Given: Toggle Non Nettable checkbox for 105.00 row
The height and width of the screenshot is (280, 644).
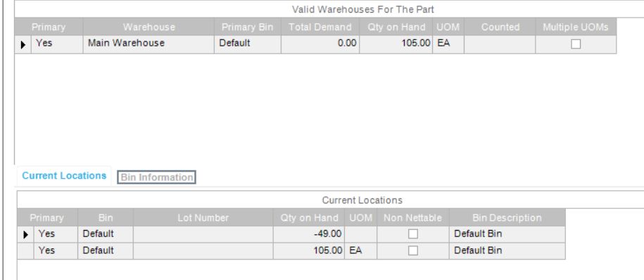Looking at the screenshot, I should [412, 250].
